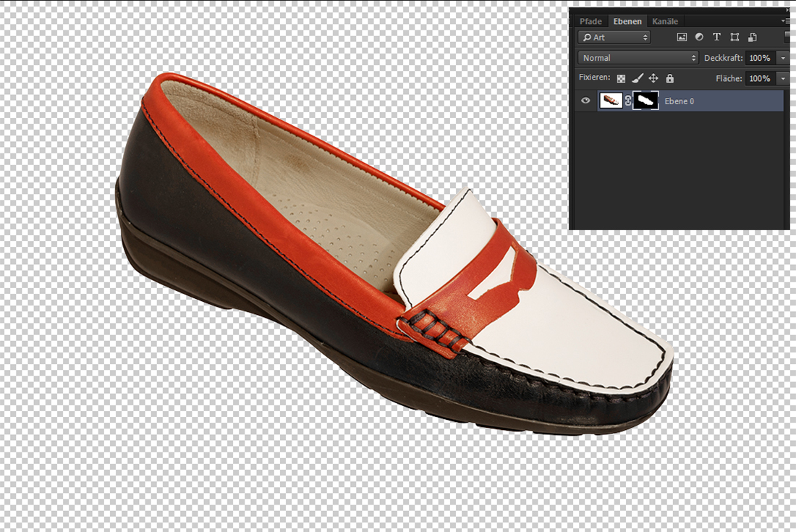Select the Ebene 0 layer name
This screenshot has height=532, width=796.
point(679,101)
